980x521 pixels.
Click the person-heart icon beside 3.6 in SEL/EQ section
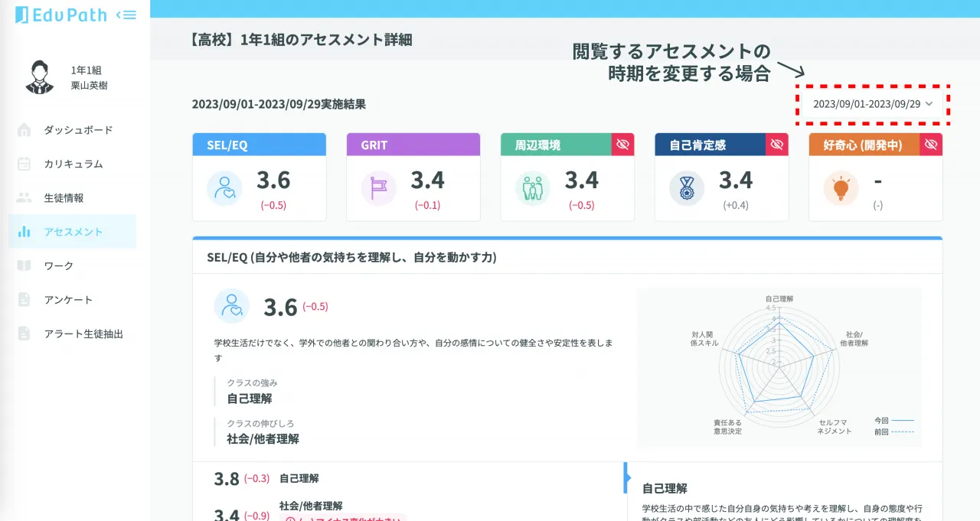(x=232, y=307)
